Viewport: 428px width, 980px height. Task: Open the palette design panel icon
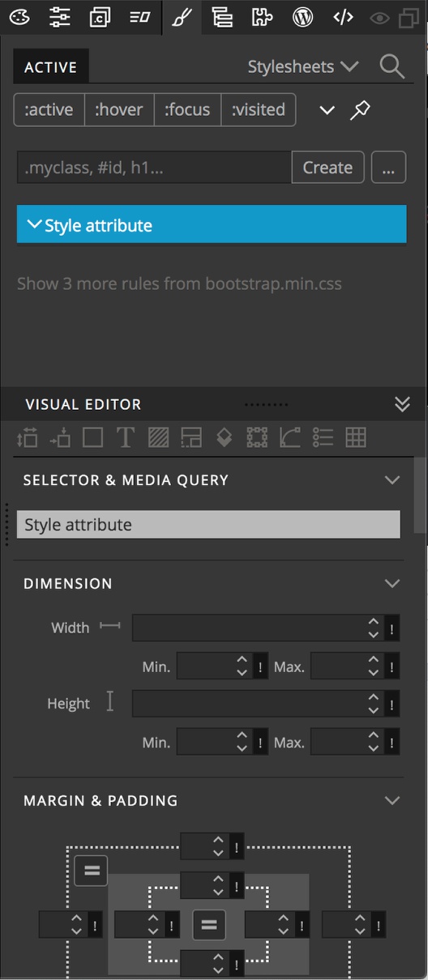point(19,17)
